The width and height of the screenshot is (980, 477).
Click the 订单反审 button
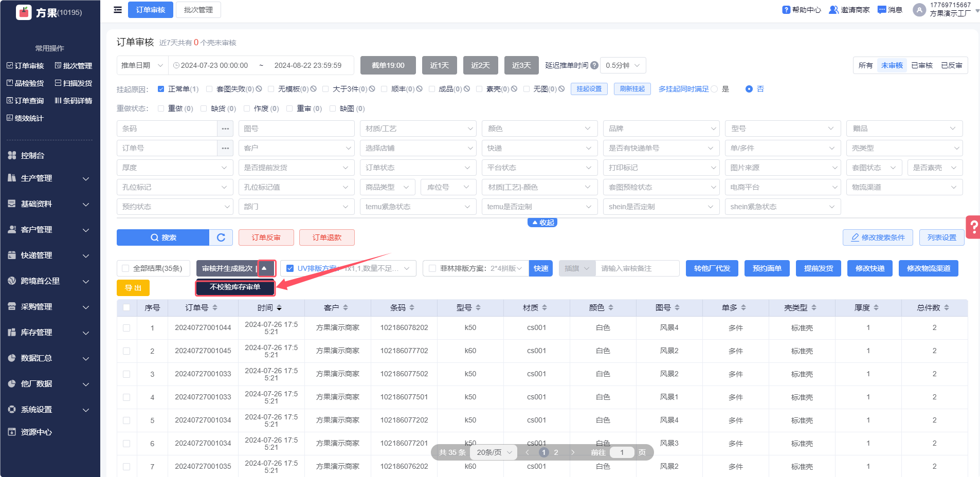[x=266, y=237]
